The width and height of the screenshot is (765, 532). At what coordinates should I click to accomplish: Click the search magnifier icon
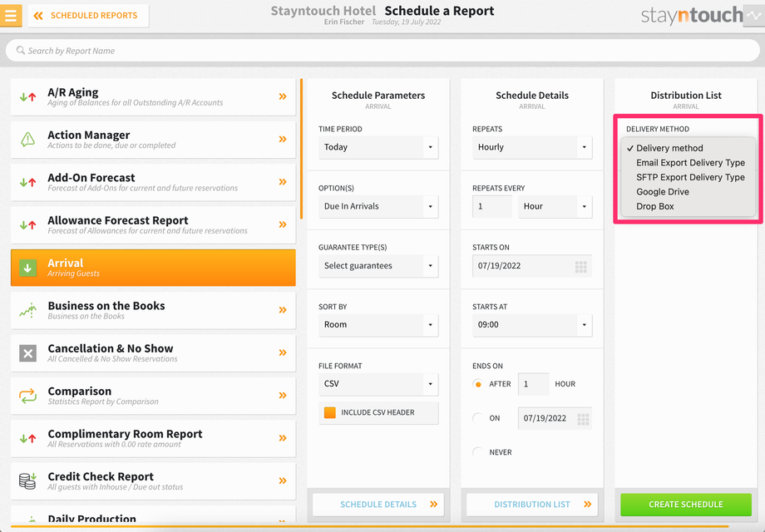(21, 50)
